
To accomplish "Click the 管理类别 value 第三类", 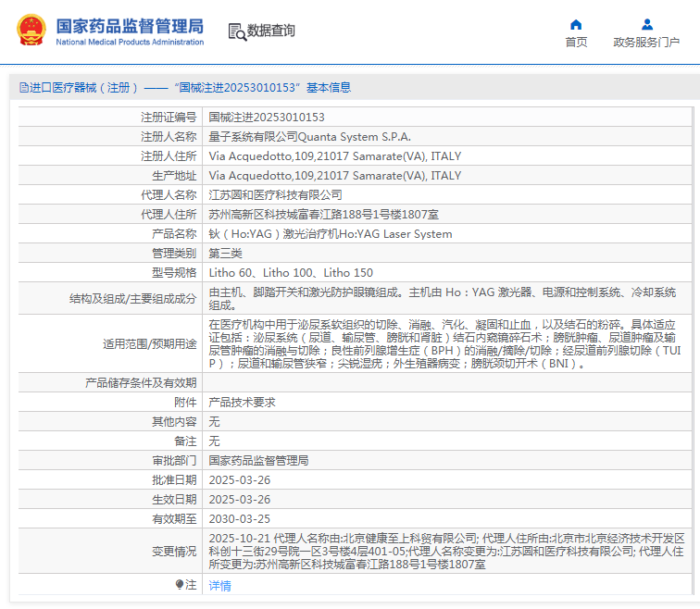I will pyautogui.click(x=225, y=254).
